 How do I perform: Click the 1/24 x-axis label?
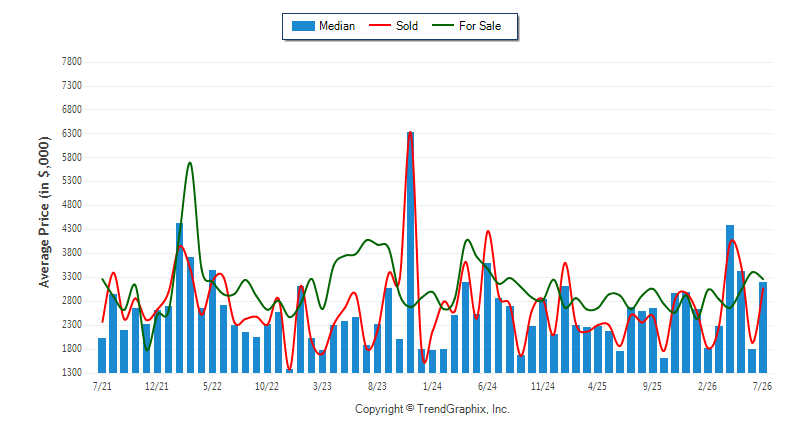(x=432, y=386)
